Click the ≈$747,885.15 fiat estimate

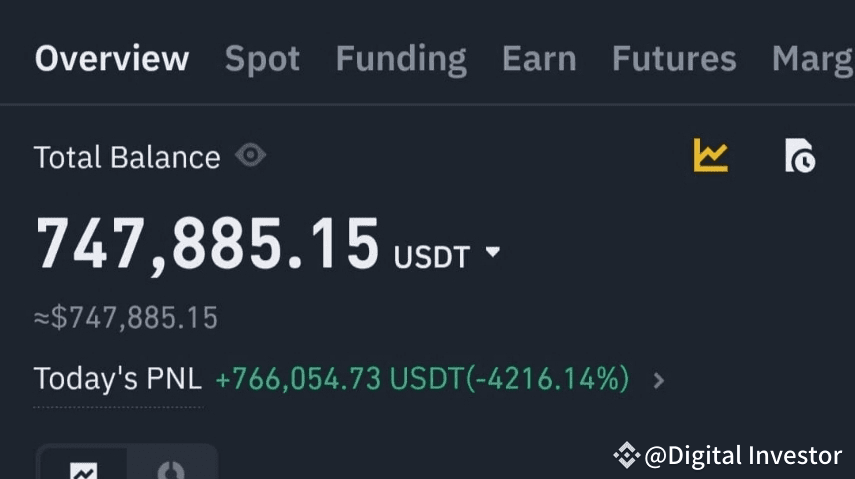tap(126, 318)
